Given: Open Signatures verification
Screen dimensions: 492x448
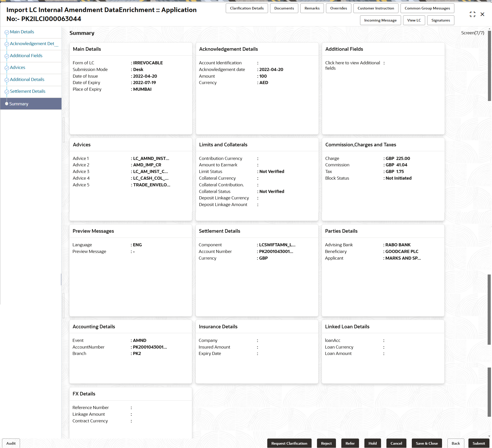Looking at the screenshot, I should pos(440,20).
